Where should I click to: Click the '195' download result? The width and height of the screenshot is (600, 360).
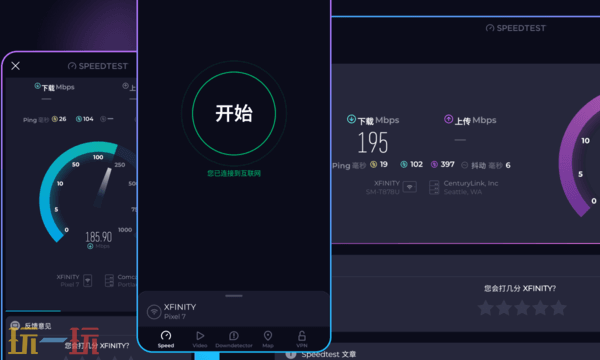(x=373, y=143)
